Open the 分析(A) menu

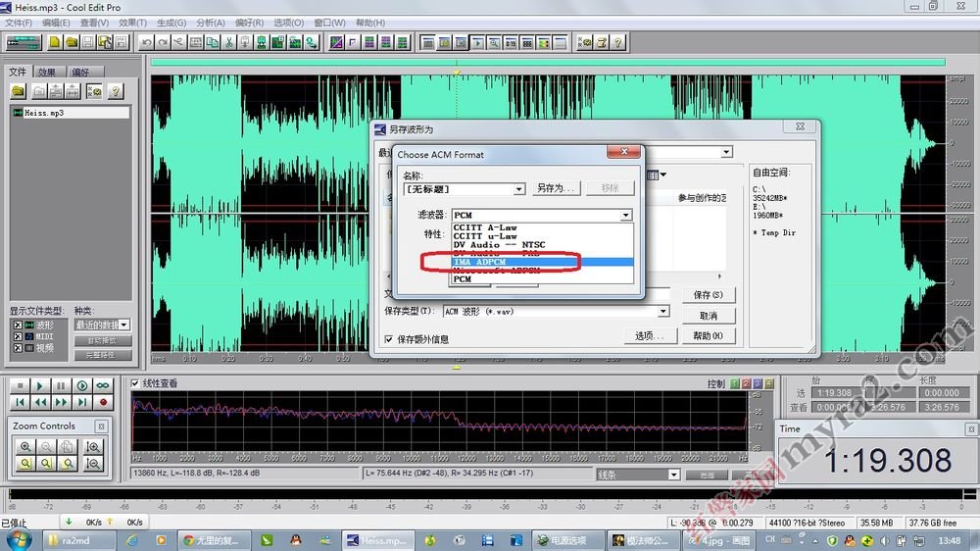(x=210, y=24)
